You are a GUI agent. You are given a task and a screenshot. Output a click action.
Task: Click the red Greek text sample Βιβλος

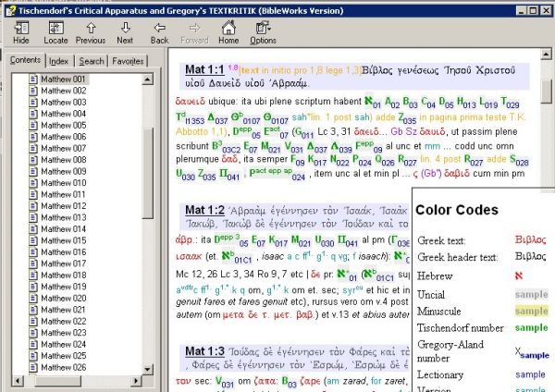(x=530, y=239)
